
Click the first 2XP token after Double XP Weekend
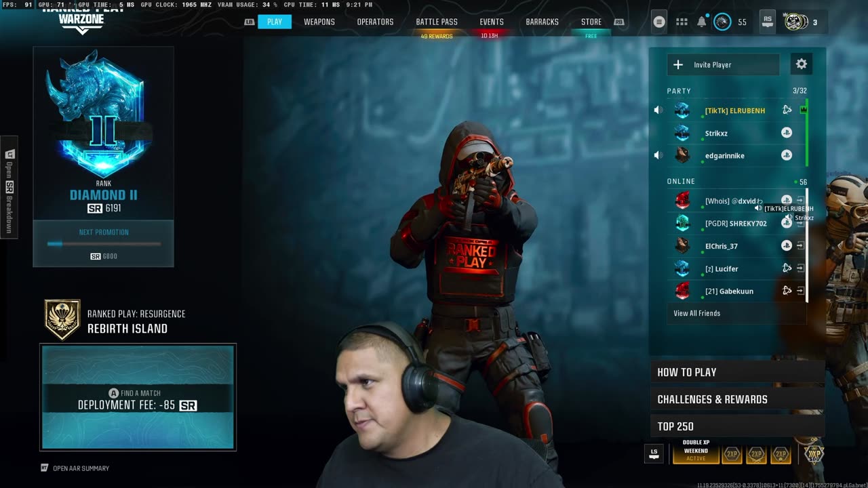pos(732,454)
